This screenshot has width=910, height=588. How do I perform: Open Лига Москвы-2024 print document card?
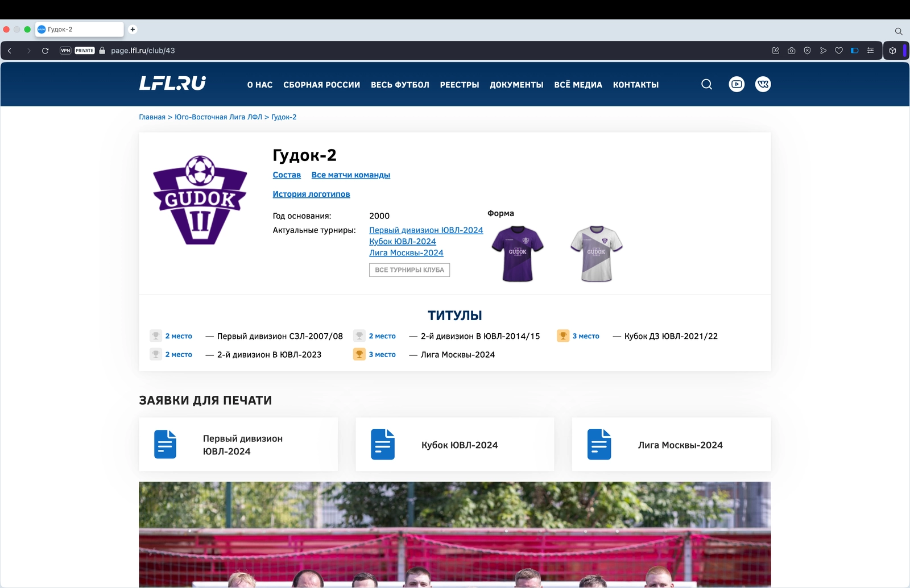pos(671,445)
